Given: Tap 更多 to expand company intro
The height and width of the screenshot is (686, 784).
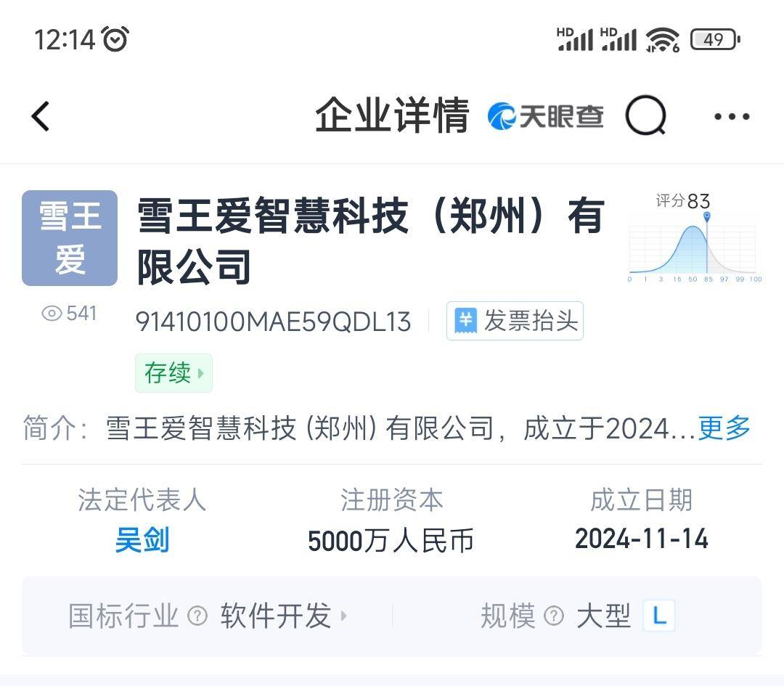Looking at the screenshot, I should click(x=724, y=428).
